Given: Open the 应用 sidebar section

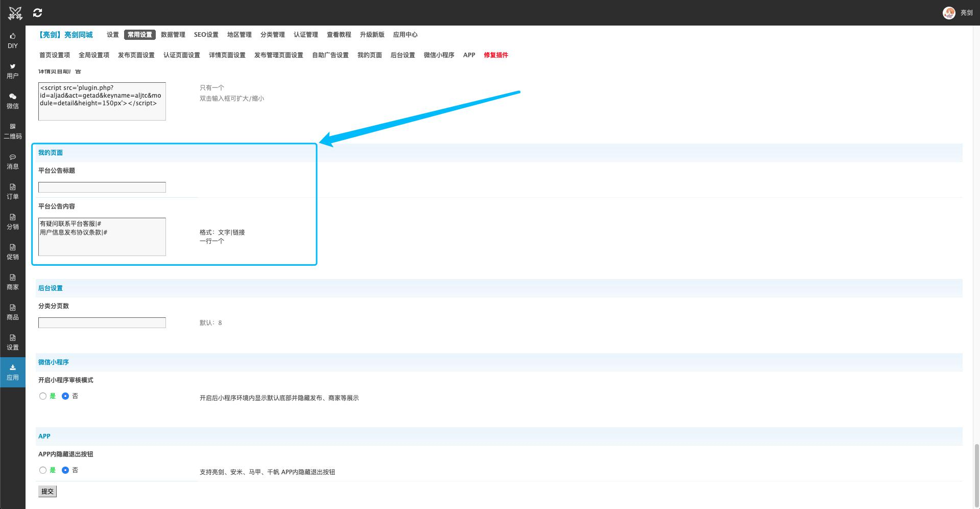Looking at the screenshot, I should pos(13,373).
